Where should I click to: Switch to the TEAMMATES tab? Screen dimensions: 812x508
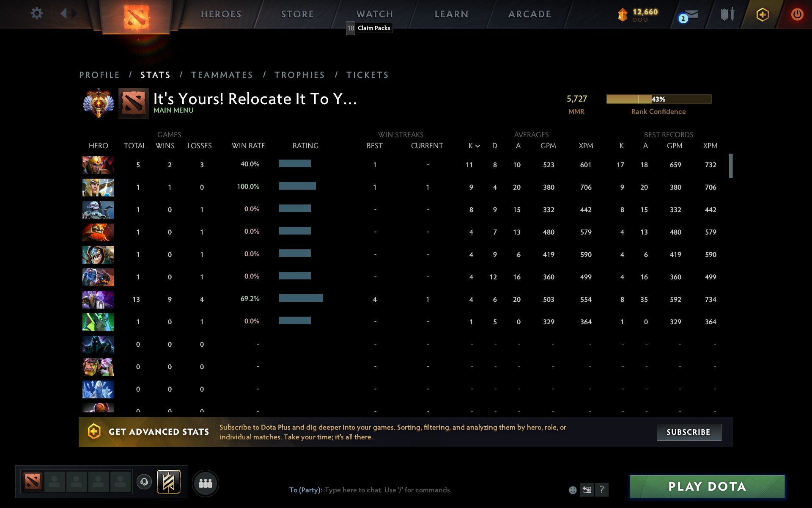point(222,75)
